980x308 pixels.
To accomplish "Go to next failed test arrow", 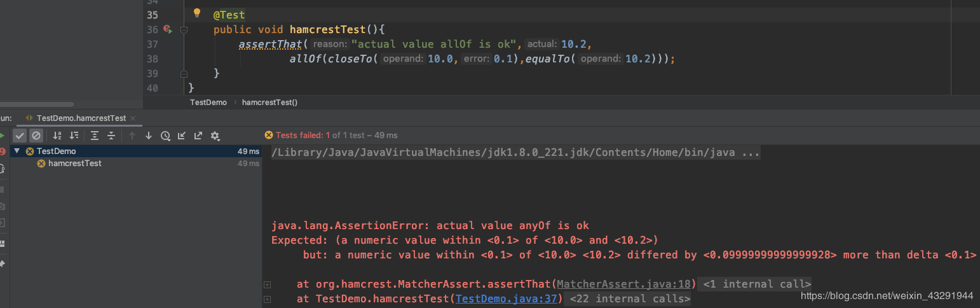I will click(x=149, y=136).
